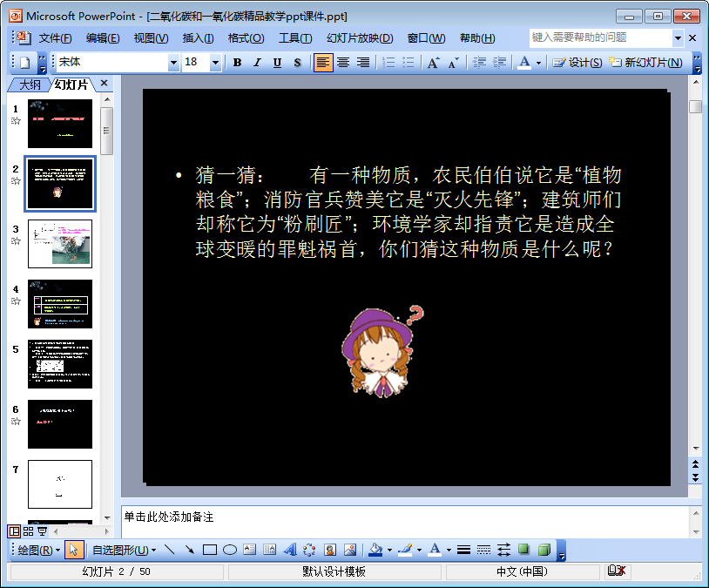Switch to Normal view icon
709x588 pixels.
pyautogui.click(x=15, y=531)
